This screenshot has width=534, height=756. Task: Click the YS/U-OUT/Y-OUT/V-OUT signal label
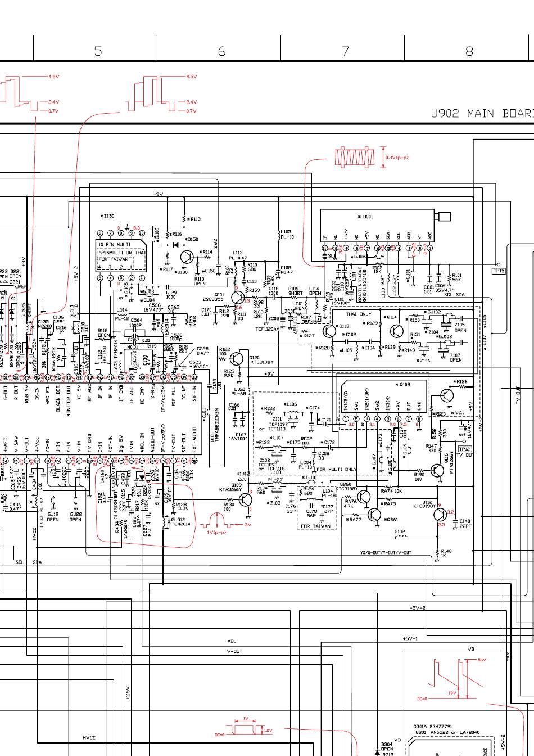(x=386, y=553)
